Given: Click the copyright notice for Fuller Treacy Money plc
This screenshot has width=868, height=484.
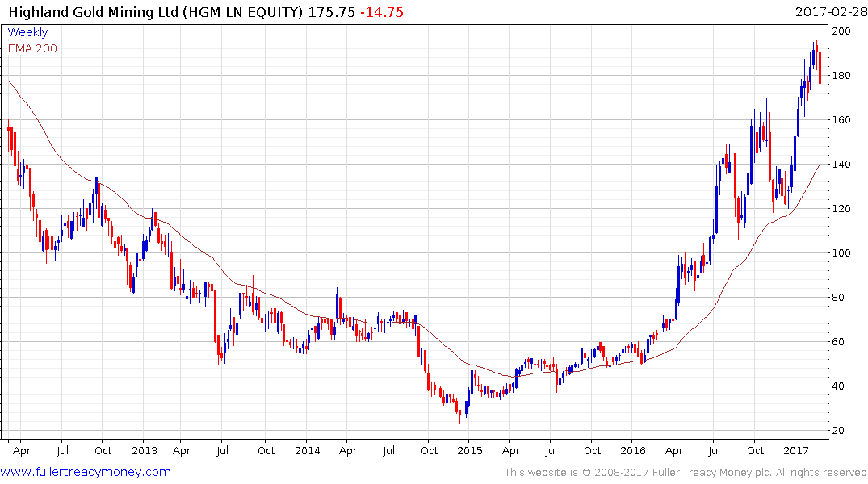Looking at the screenshot, I should click(686, 473).
